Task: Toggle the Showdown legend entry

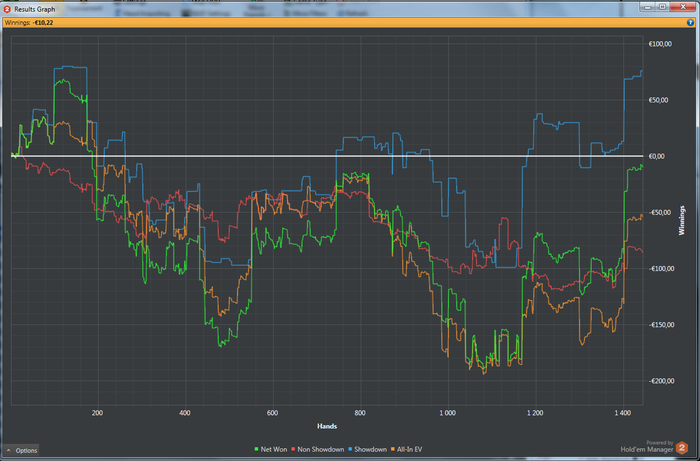Action: (x=367, y=449)
